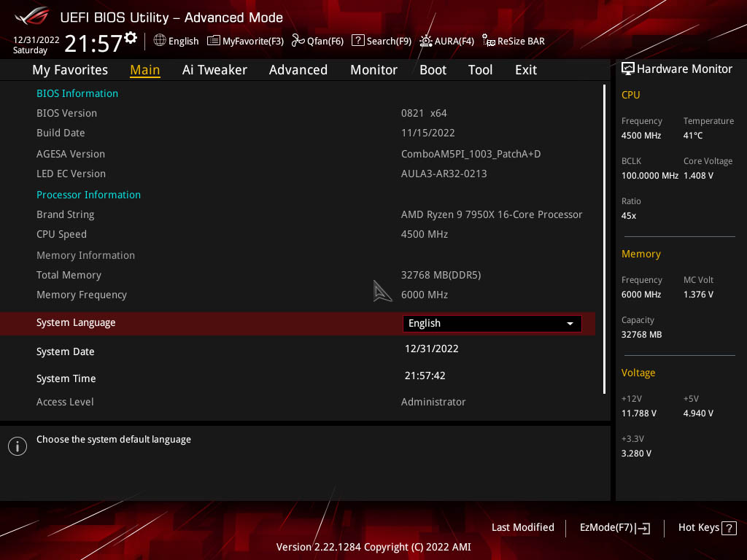Click the header date 12/31/2022

tap(36, 40)
